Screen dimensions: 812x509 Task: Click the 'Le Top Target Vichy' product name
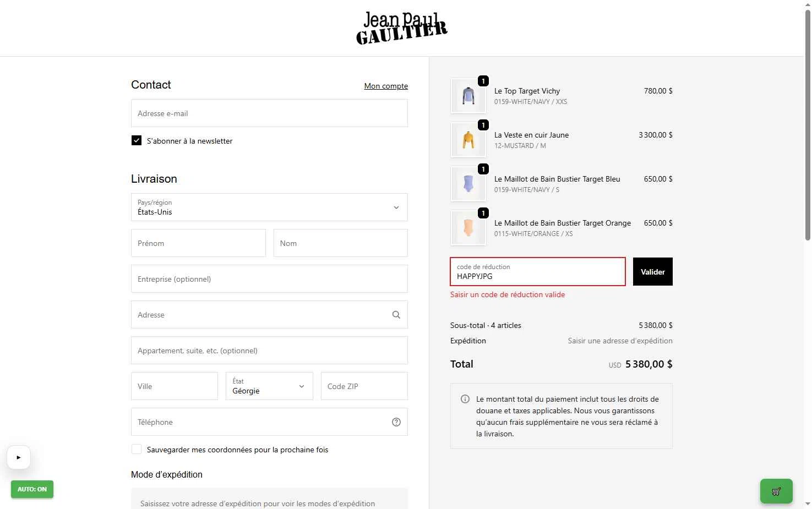tap(527, 91)
